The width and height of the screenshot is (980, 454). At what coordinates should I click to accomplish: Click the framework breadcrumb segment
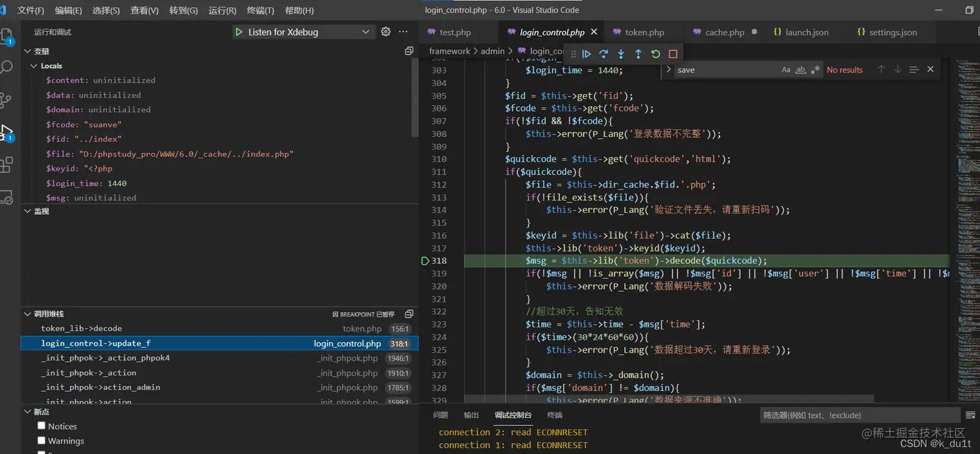449,51
